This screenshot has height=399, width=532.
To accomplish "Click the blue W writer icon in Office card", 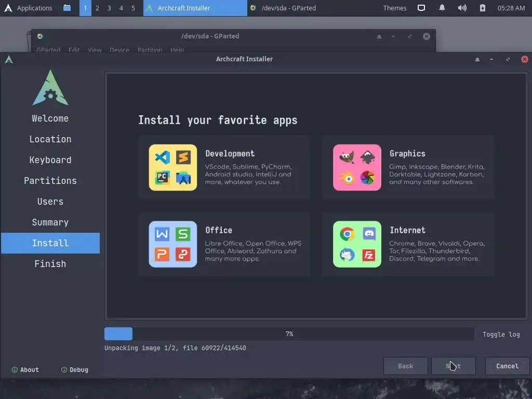I will click(x=162, y=234).
